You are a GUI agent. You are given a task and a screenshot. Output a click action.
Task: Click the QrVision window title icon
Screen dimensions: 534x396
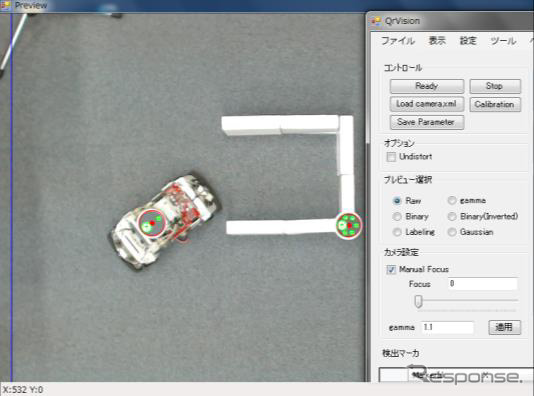pyautogui.click(x=376, y=21)
